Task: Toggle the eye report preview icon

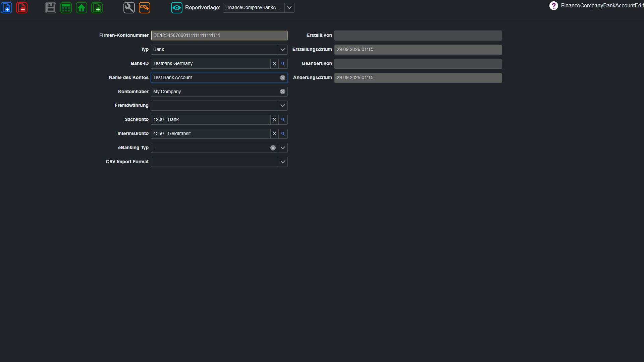Action: [177, 8]
